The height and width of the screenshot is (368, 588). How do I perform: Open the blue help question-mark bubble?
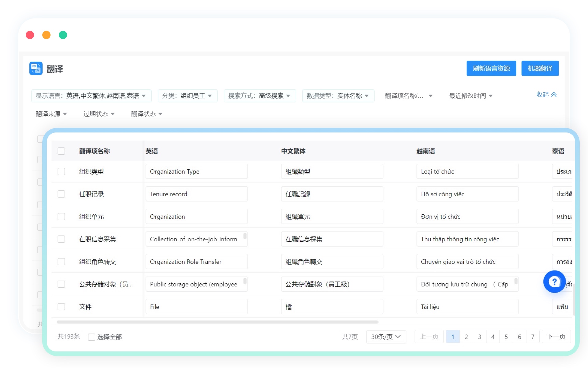[x=554, y=282]
